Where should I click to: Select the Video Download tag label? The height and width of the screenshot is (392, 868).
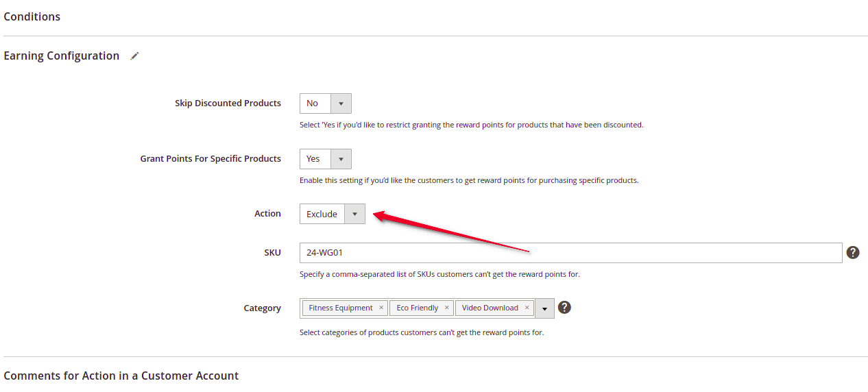pyautogui.click(x=490, y=308)
